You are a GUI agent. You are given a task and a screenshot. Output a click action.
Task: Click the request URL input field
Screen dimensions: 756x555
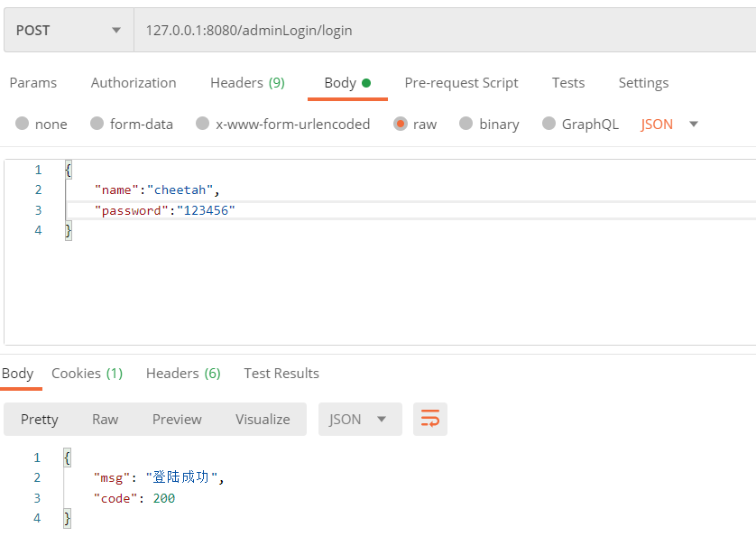coord(445,30)
